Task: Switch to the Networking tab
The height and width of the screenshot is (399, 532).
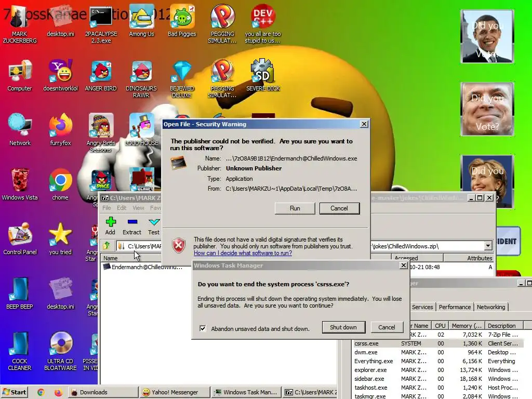Action: (491, 307)
